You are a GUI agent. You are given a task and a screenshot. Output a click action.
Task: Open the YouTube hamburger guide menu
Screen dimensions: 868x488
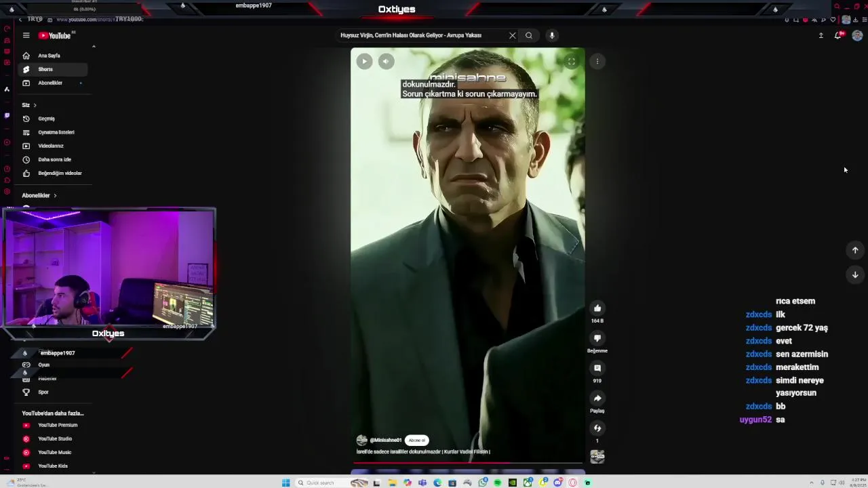tap(26, 35)
